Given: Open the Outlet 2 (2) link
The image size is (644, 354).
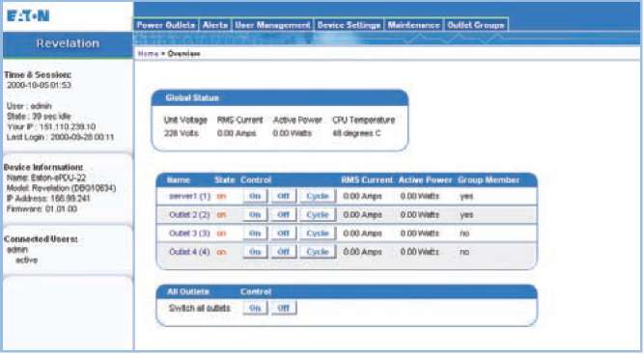Looking at the screenshot, I should point(189,214).
